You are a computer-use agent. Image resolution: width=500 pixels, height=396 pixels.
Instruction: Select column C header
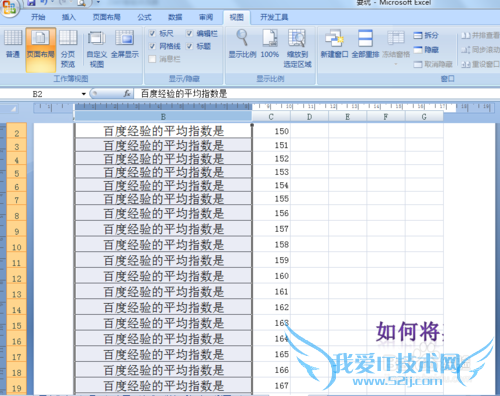271,117
